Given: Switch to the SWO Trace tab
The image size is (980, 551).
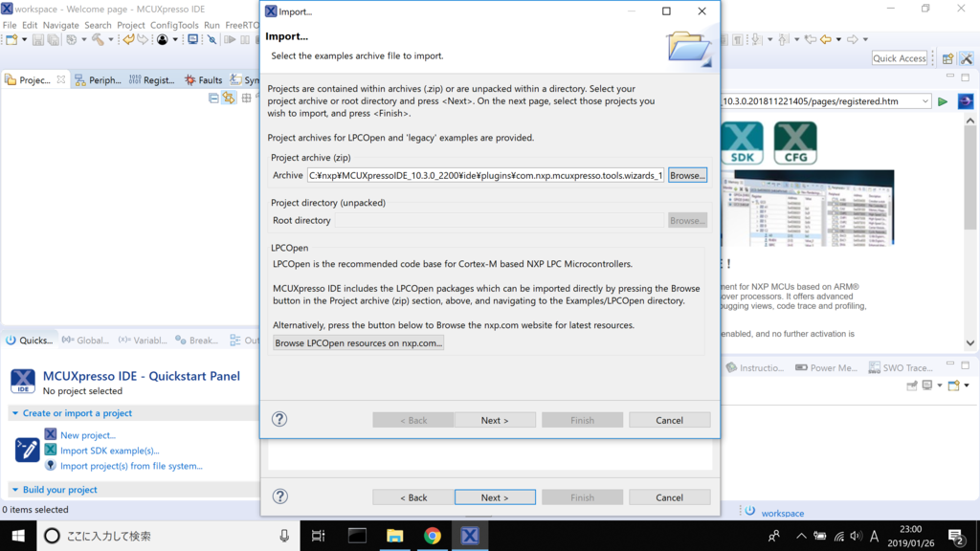Looking at the screenshot, I should coord(901,367).
